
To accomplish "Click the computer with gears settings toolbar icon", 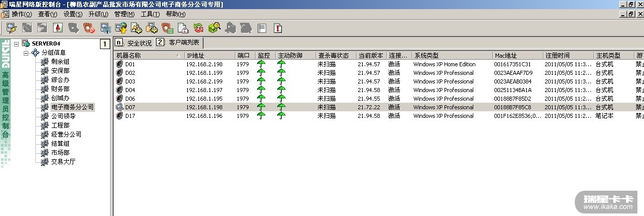I will (152, 28).
